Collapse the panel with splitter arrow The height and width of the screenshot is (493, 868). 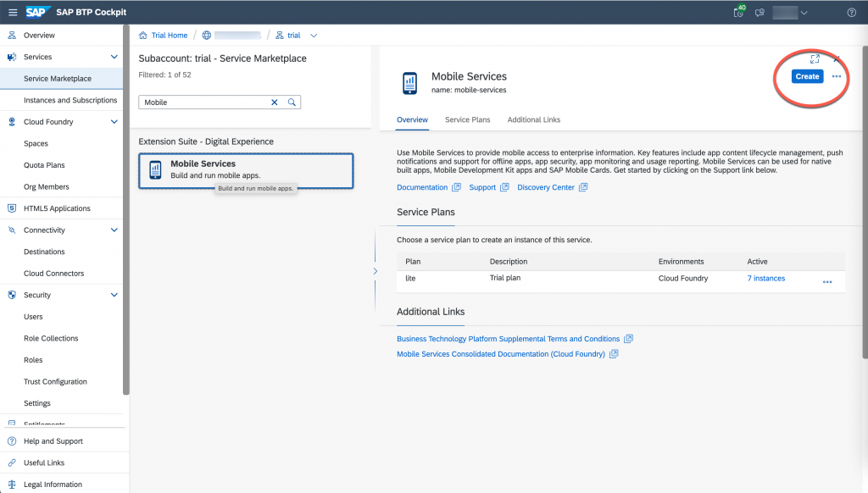point(376,271)
